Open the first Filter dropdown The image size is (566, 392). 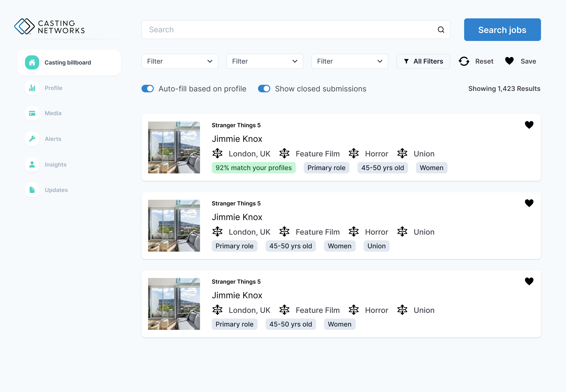[180, 61]
